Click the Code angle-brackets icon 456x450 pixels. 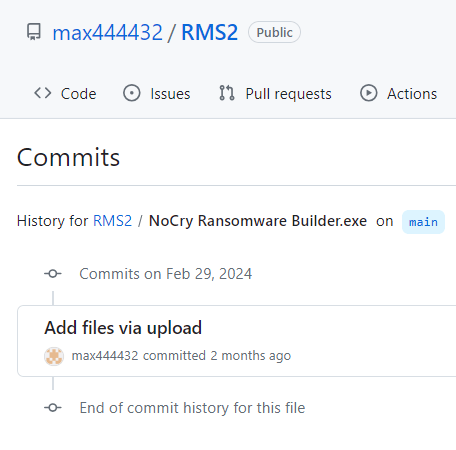(43, 93)
